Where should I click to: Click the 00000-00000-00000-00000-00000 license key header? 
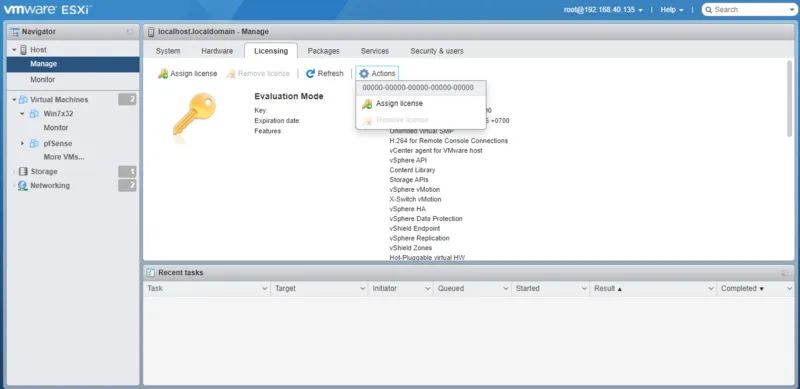420,88
